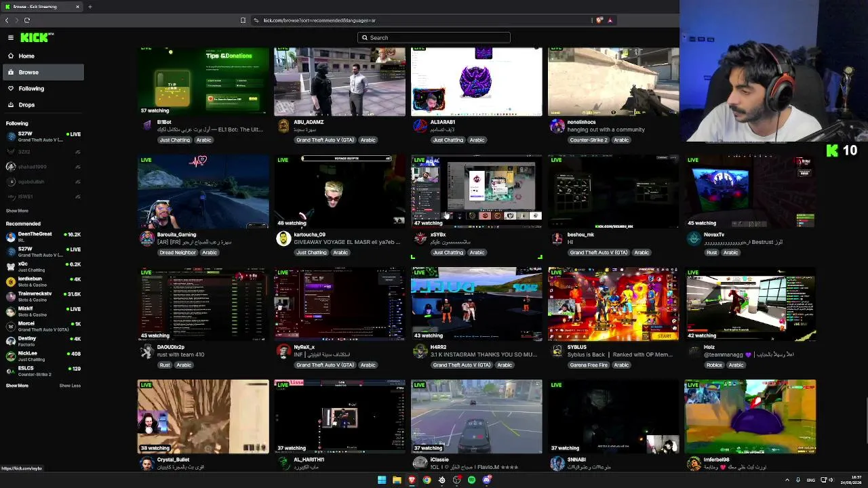Image resolution: width=868 pixels, height=488 pixels.
Task: Open Discord from taskbar
Action: pyautogui.click(x=486, y=480)
